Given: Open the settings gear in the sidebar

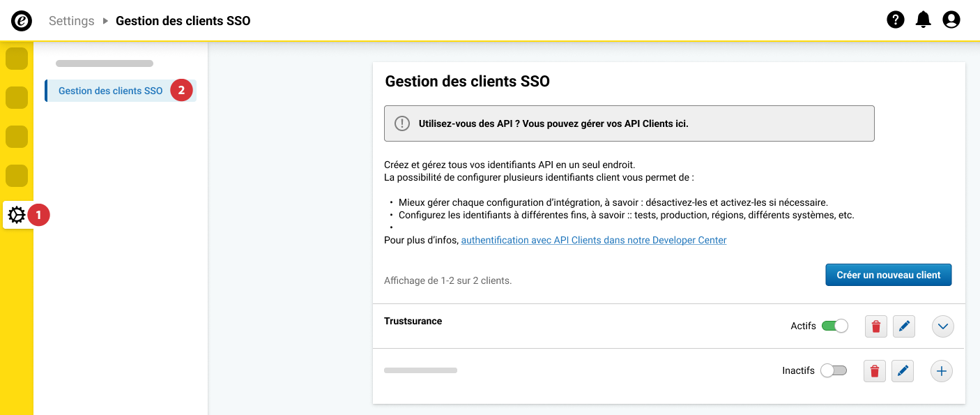Looking at the screenshot, I should [17, 216].
